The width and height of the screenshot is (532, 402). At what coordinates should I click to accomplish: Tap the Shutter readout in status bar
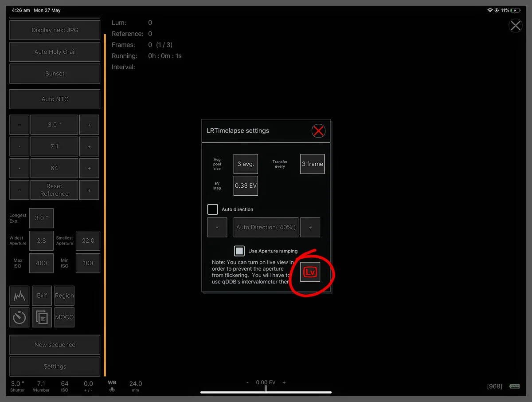tap(18, 386)
